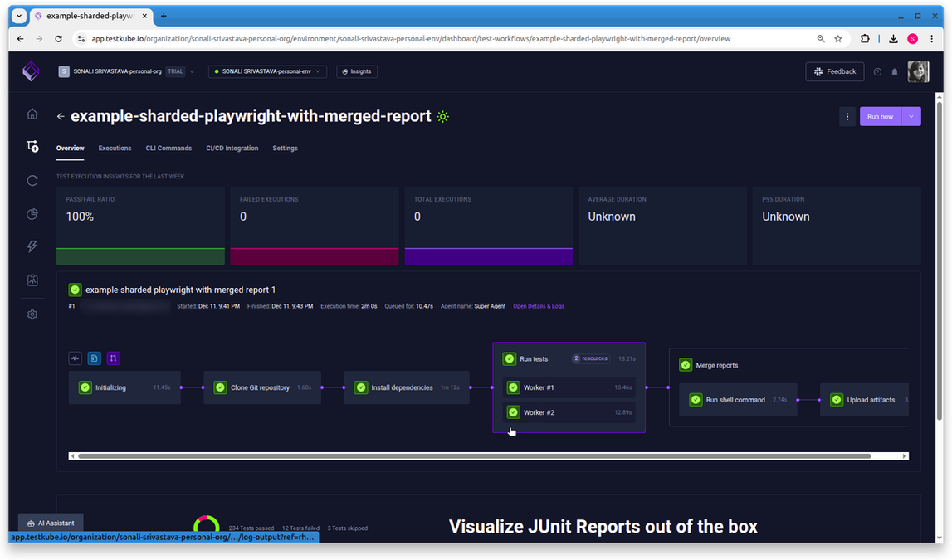Click the 2 resources badge on Run tests
The image size is (952, 560).
tap(590, 358)
